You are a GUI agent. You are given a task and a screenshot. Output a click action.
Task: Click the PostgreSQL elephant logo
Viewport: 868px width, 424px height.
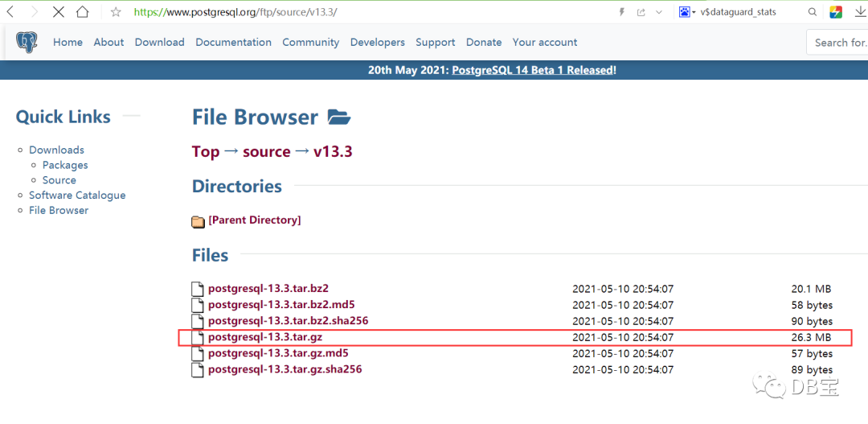coord(27,42)
